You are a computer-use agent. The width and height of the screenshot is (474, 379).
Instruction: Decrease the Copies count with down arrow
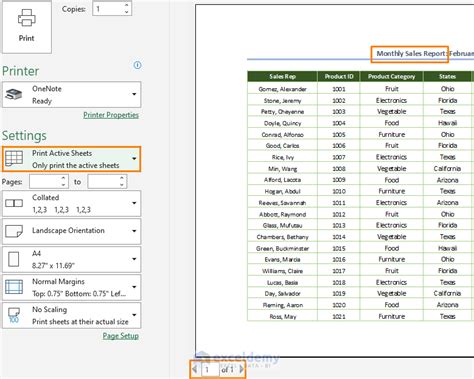click(x=127, y=12)
